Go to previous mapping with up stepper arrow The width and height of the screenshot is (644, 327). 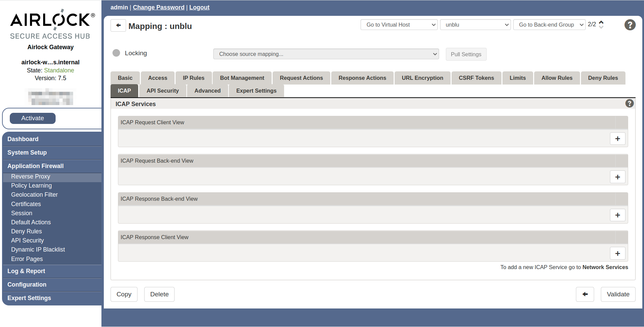(601, 22)
